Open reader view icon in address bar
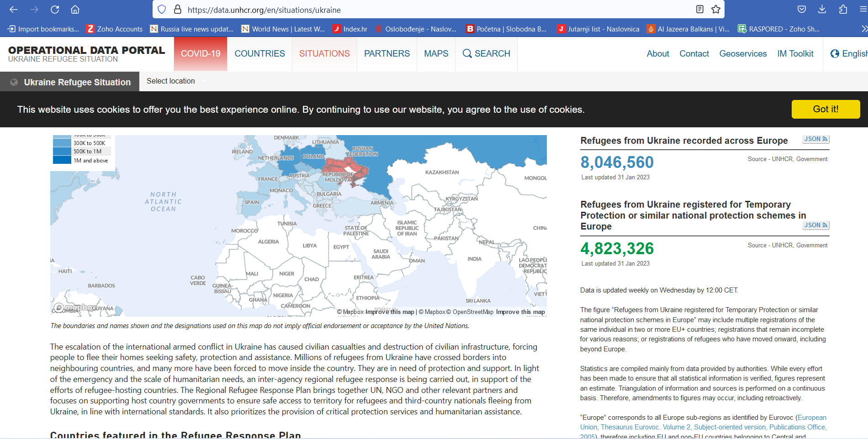868x439 pixels. (699, 10)
